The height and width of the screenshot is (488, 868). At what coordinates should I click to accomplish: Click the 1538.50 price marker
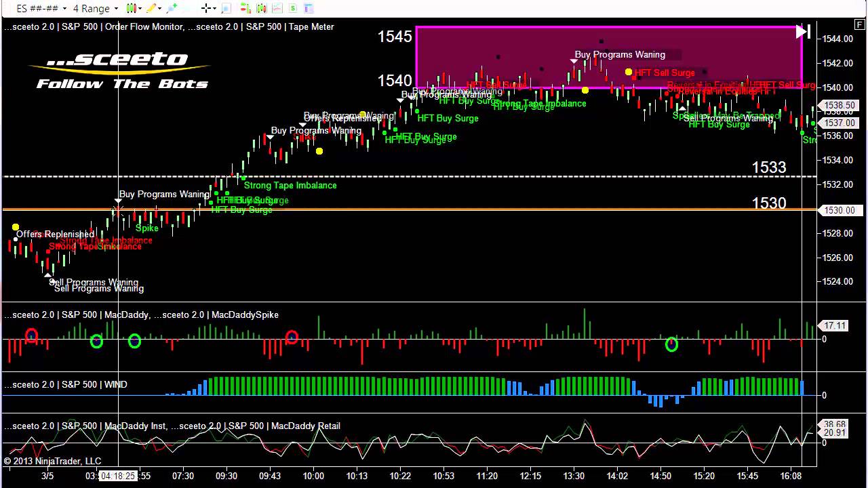pyautogui.click(x=840, y=105)
